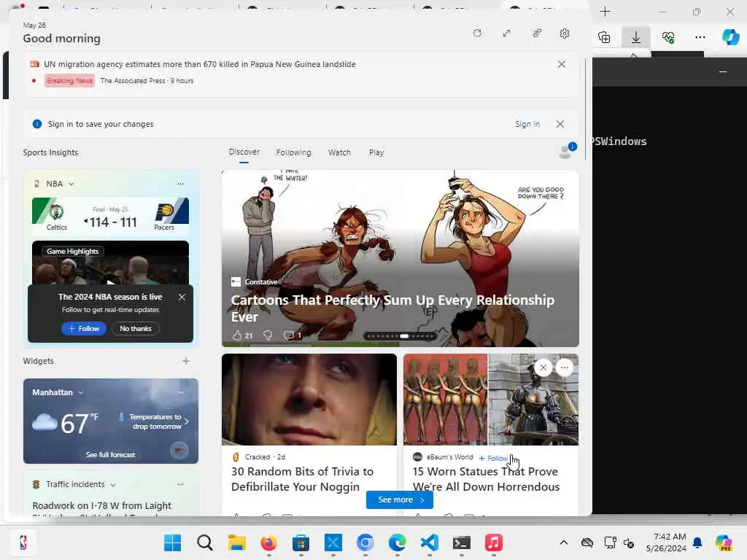This screenshot has width=747, height=560.
Task: Open the NBA widgets taskbar button
Action: (x=23, y=542)
